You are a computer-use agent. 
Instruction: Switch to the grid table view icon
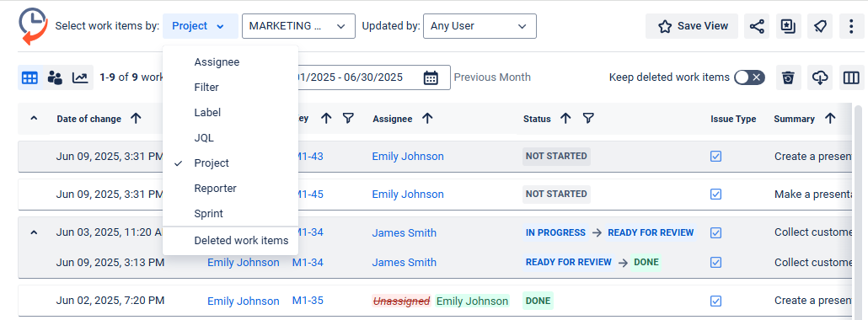coord(29,77)
